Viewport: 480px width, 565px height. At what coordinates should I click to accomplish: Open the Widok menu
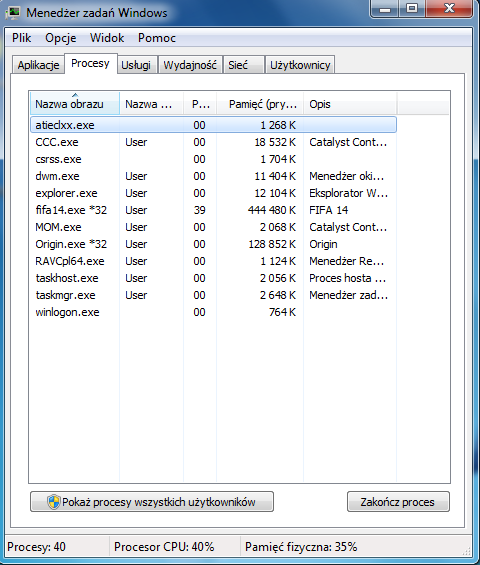pos(107,38)
